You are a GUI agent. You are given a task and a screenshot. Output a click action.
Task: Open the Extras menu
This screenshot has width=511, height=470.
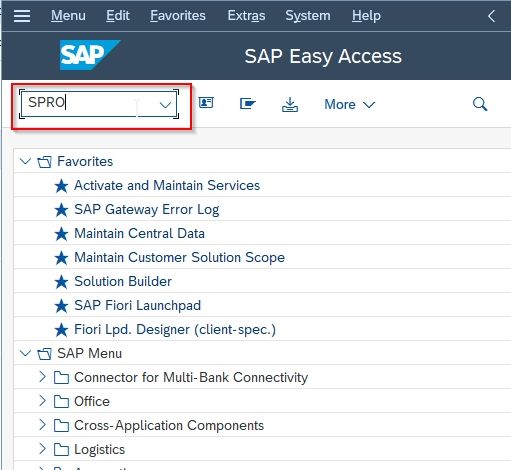click(x=246, y=15)
